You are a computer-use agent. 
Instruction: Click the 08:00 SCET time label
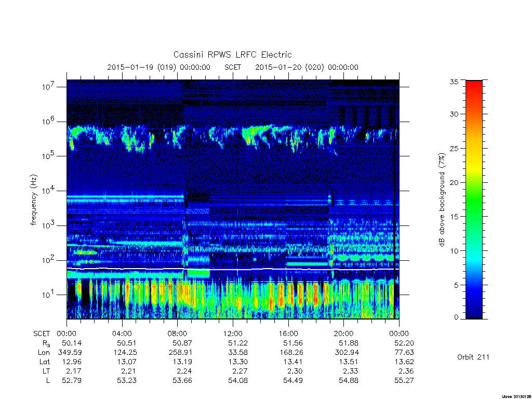(178, 334)
